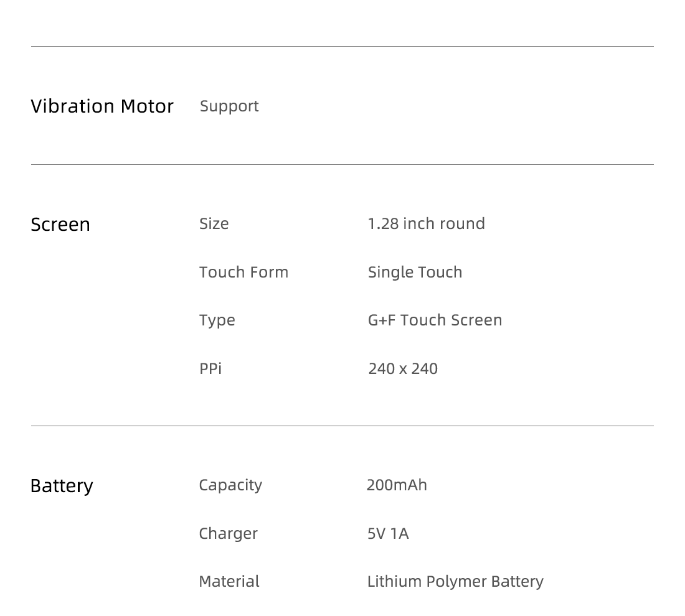This screenshot has width=685, height=616.
Task: Click the Screen section heading
Action: point(60,225)
